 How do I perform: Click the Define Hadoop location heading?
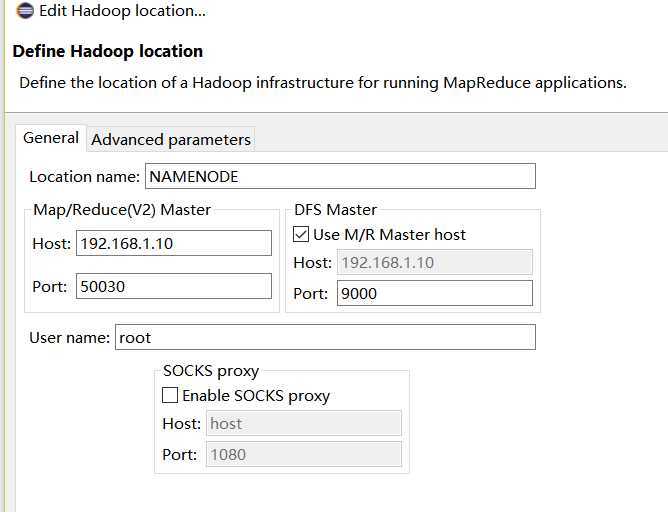[x=108, y=51]
